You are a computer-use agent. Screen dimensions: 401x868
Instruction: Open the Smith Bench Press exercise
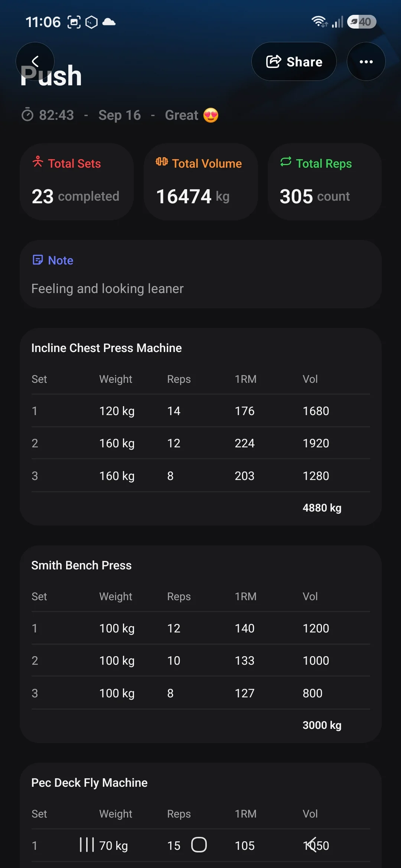(x=81, y=565)
